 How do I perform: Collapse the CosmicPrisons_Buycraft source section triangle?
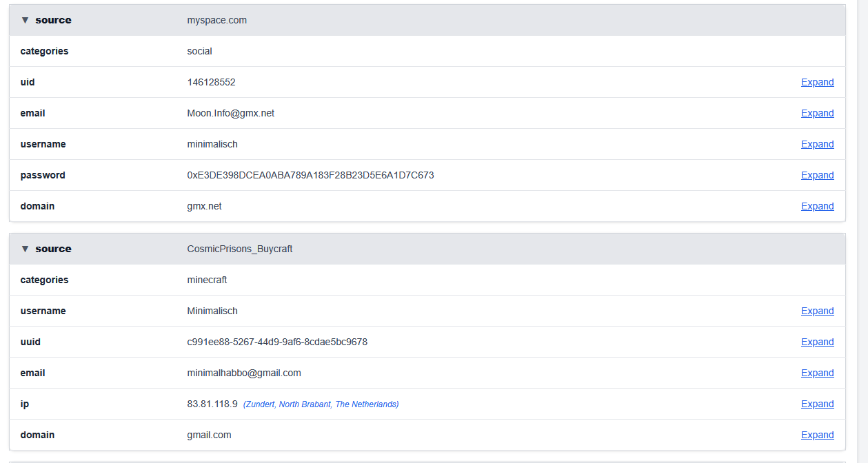26,249
